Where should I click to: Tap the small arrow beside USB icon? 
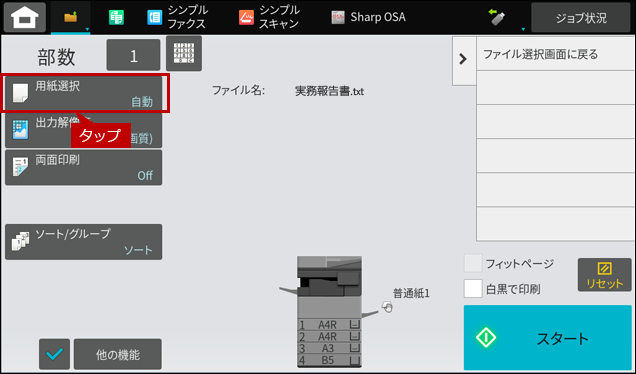click(523, 29)
